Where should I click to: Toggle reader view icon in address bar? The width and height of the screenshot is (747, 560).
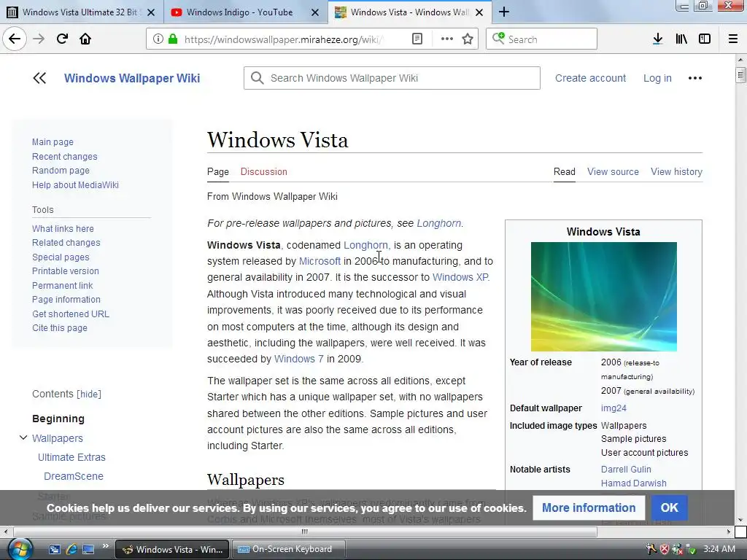(x=417, y=39)
